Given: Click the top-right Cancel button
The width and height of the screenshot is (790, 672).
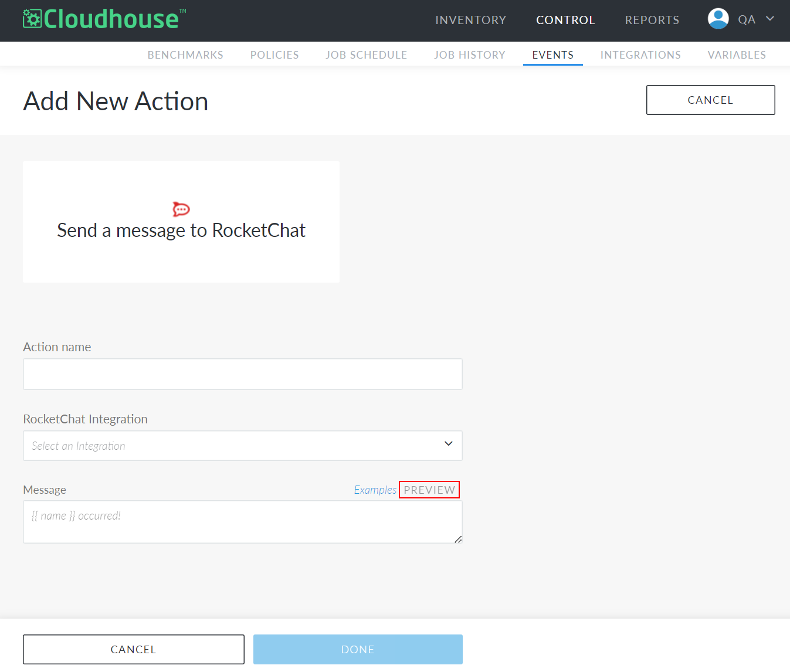Looking at the screenshot, I should pos(710,100).
